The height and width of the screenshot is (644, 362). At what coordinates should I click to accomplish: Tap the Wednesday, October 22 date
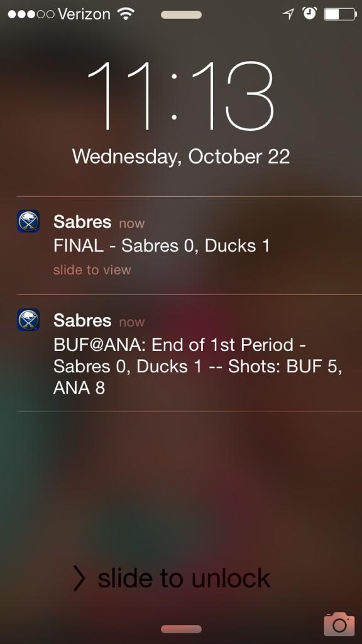click(181, 157)
